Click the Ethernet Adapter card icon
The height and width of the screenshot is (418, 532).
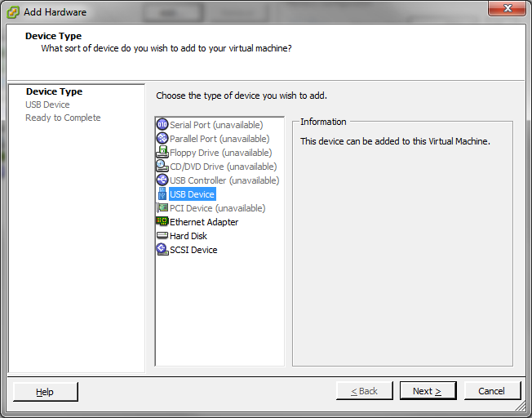click(x=162, y=221)
